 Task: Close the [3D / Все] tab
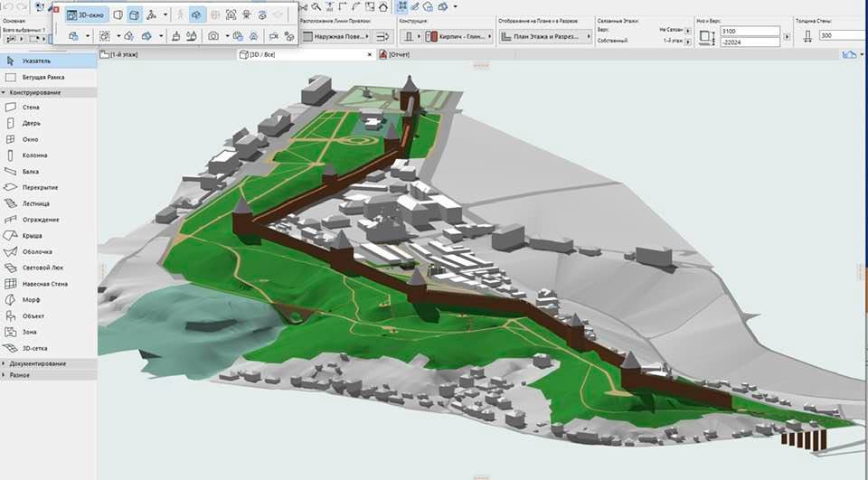point(370,55)
